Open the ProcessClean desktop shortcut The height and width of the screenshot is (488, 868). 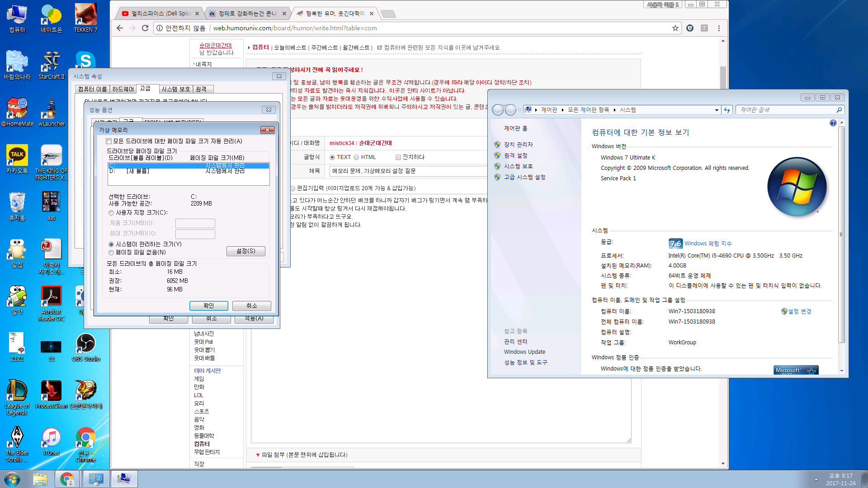click(52, 394)
